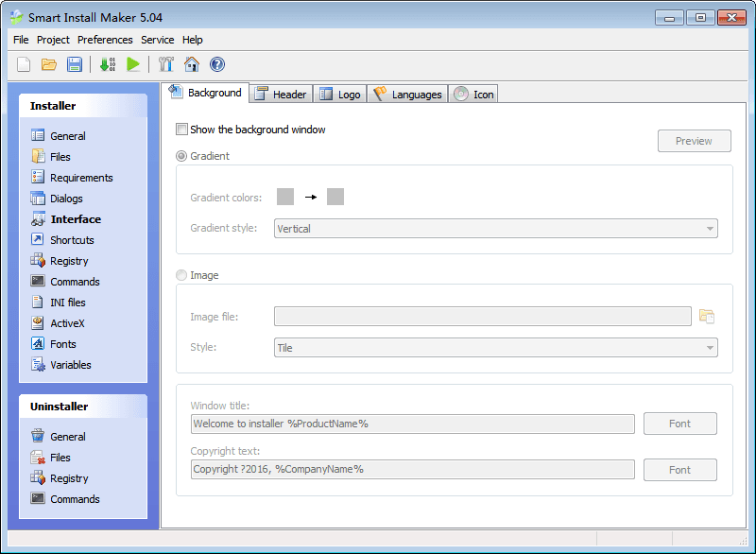Pick the first gradient color swatch
The height and width of the screenshot is (554, 756).
tap(285, 197)
